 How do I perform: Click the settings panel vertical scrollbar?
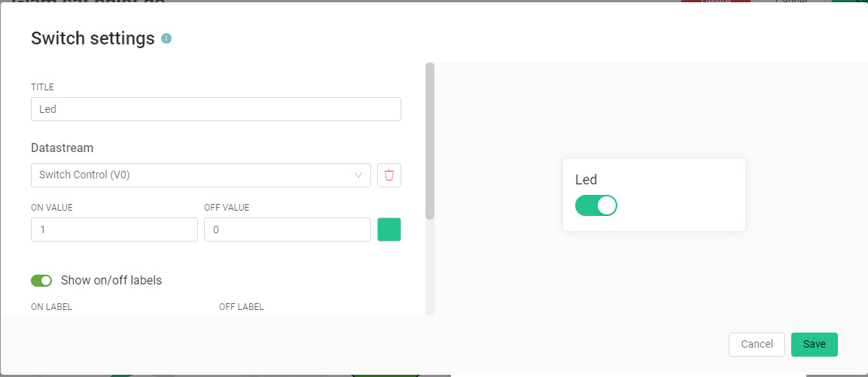click(430, 141)
